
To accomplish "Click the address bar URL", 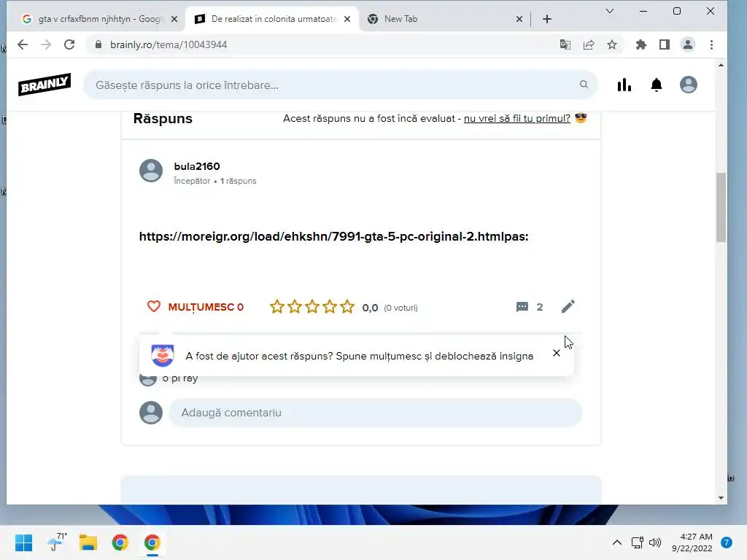I will pyautogui.click(x=169, y=44).
